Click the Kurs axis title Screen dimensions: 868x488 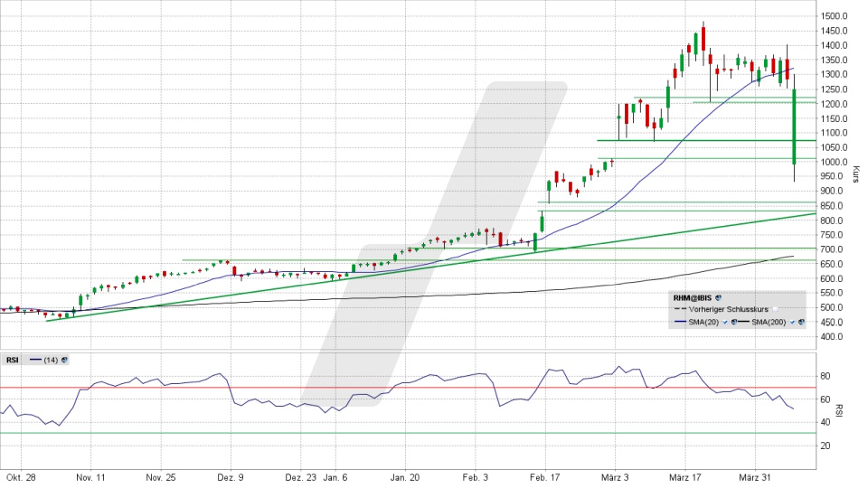(856, 174)
